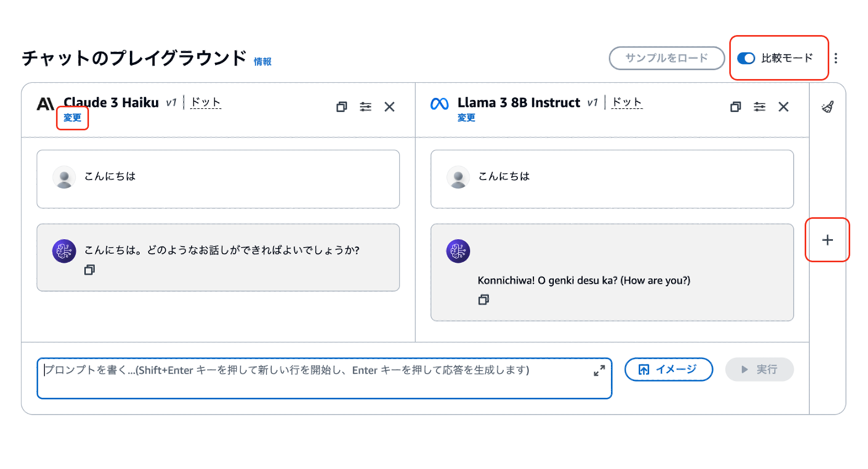The height and width of the screenshot is (469, 868).
Task: Add another model panel with plus button
Action: tap(828, 240)
